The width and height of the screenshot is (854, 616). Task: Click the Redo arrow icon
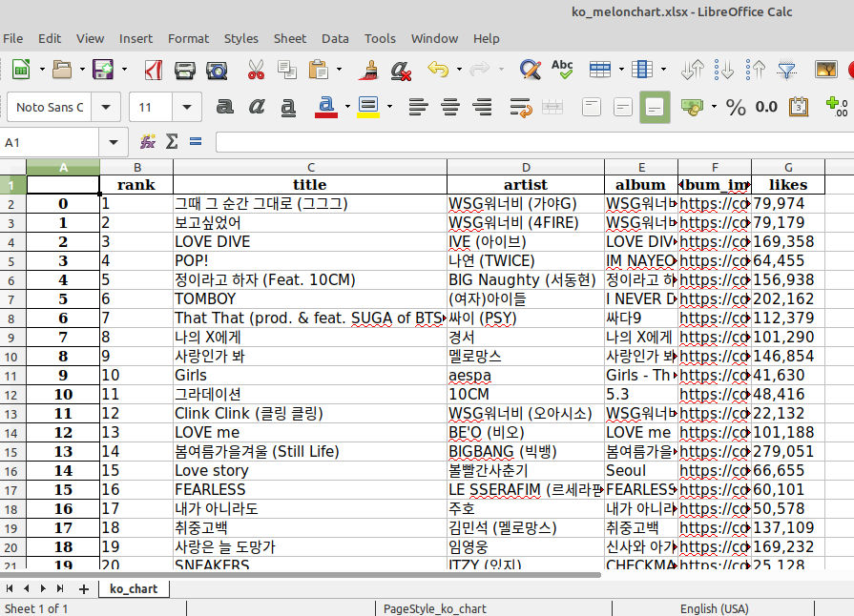479,70
